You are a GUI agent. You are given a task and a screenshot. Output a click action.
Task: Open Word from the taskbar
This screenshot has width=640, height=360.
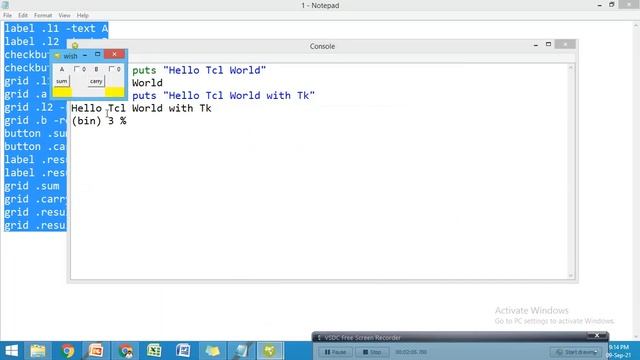(183, 351)
